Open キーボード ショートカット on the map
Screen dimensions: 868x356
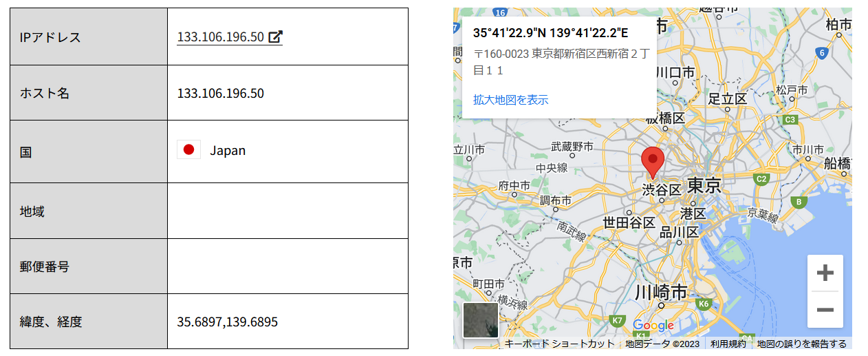559,344
